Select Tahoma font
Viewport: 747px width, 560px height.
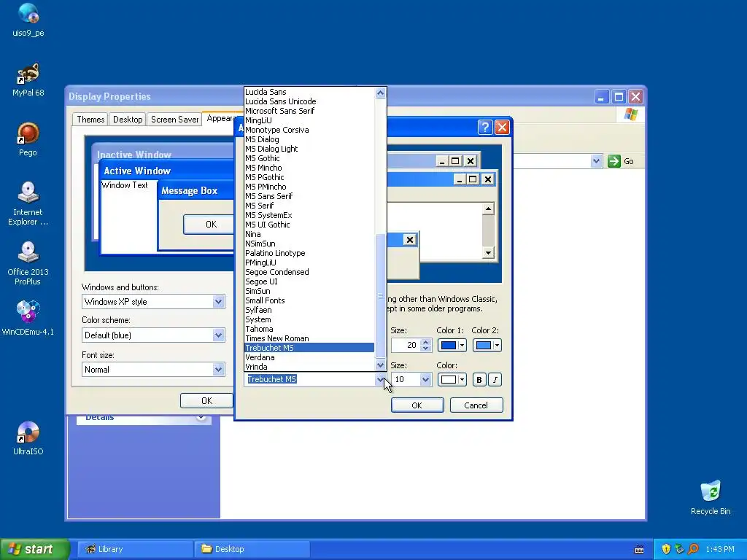tap(309, 329)
